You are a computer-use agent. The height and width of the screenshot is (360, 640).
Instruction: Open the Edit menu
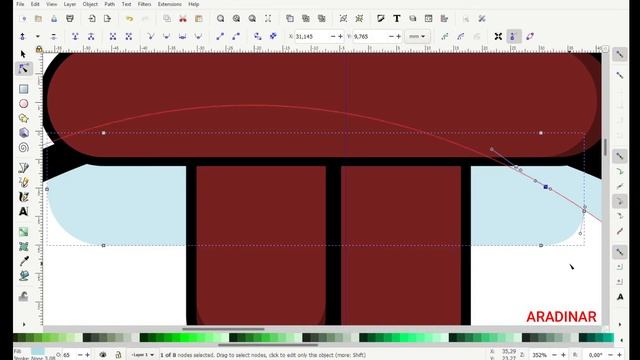35,4
